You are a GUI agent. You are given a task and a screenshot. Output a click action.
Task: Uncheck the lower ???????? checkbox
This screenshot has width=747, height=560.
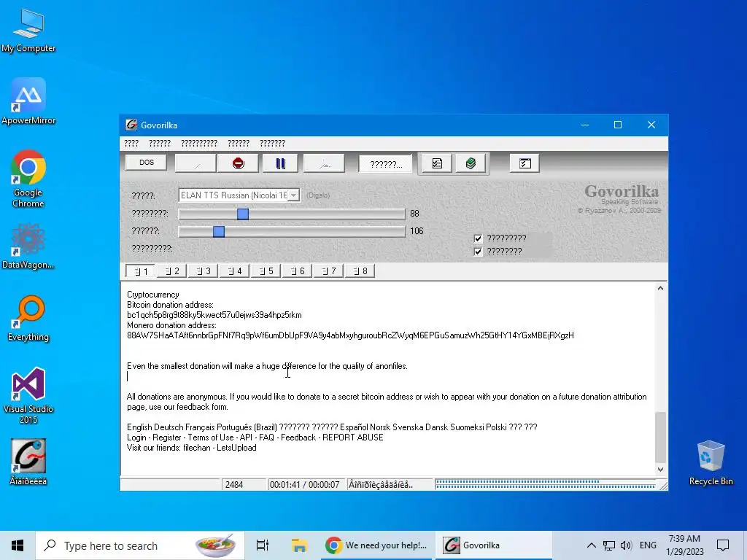point(479,252)
